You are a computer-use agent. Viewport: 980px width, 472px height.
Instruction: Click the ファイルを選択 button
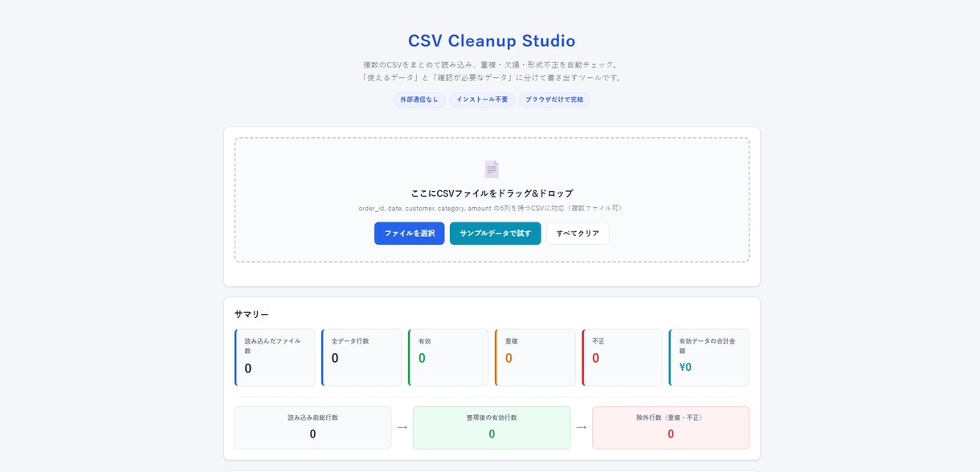coord(409,234)
